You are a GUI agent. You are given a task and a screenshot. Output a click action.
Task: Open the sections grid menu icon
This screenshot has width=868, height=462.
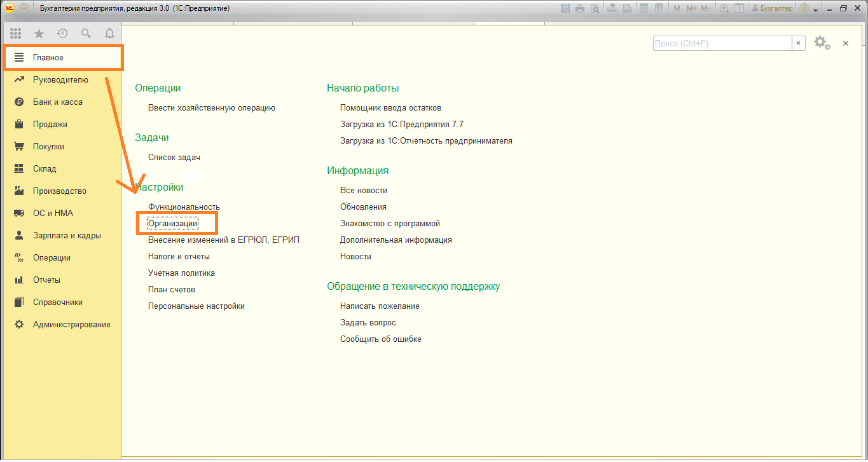click(16, 34)
